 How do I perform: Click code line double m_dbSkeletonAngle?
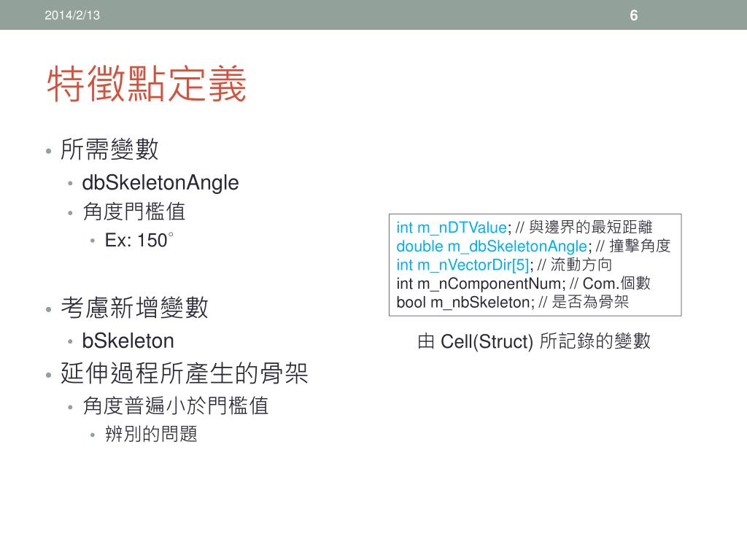coord(533,246)
